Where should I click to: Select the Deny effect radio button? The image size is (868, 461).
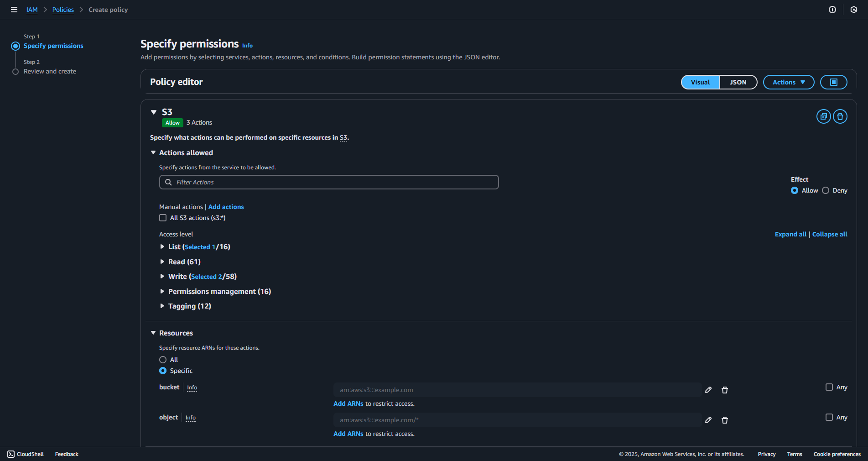pyautogui.click(x=826, y=190)
